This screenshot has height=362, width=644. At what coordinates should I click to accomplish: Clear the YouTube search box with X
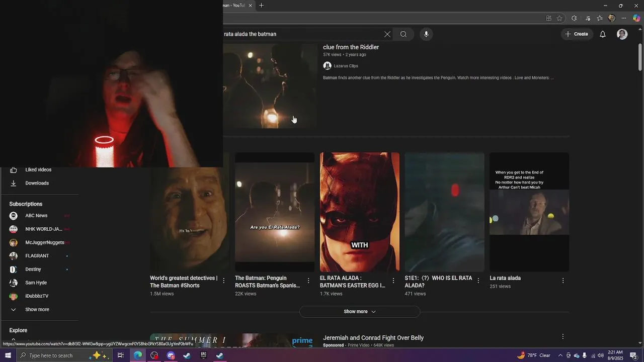point(387,34)
